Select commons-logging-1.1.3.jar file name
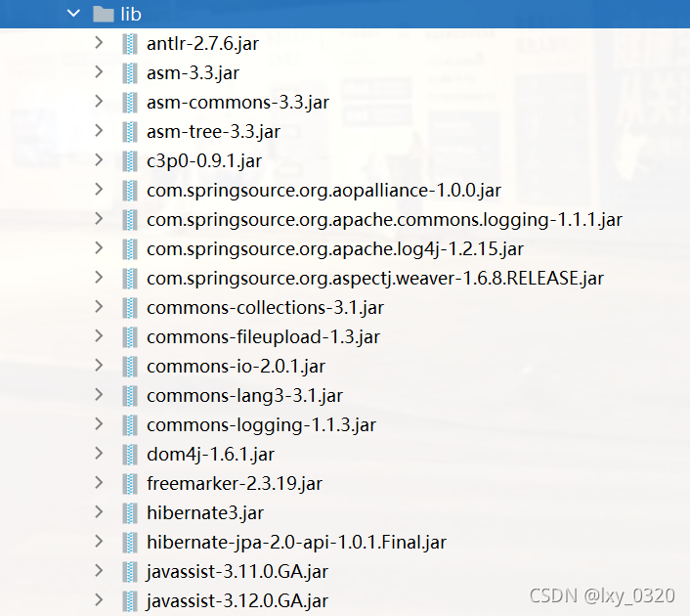This screenshot has width=690, height=616. [x=262, y=425]
